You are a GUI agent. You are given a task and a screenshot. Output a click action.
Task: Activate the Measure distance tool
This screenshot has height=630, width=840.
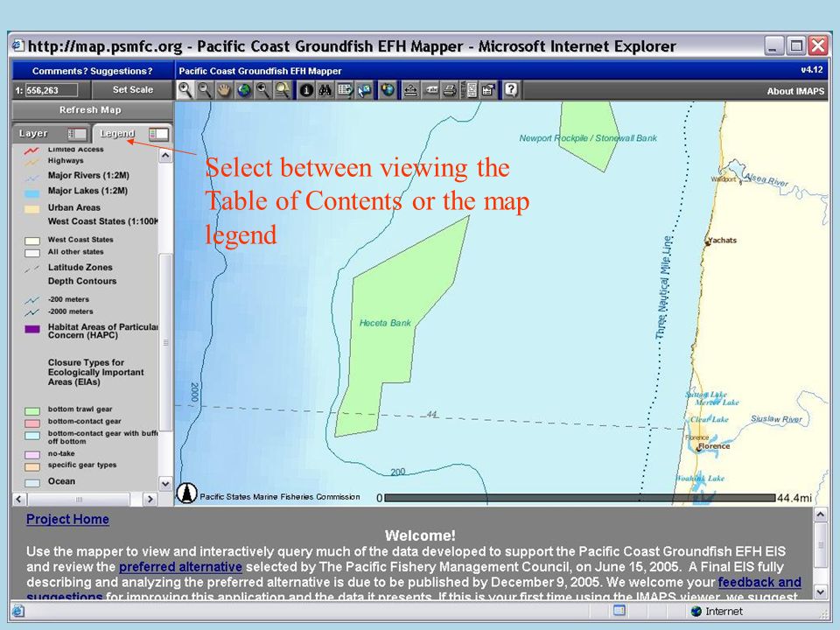(411, 90)
